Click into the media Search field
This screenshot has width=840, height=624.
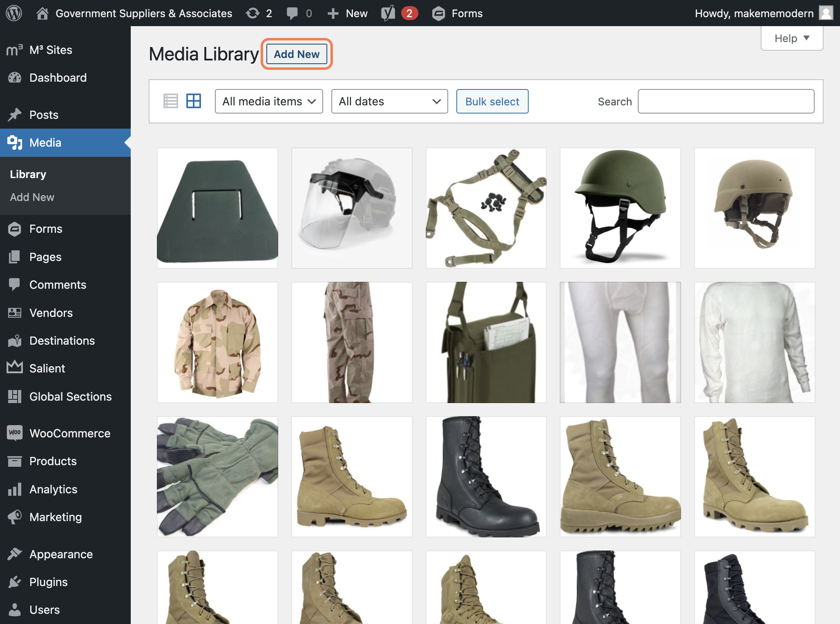726,101
